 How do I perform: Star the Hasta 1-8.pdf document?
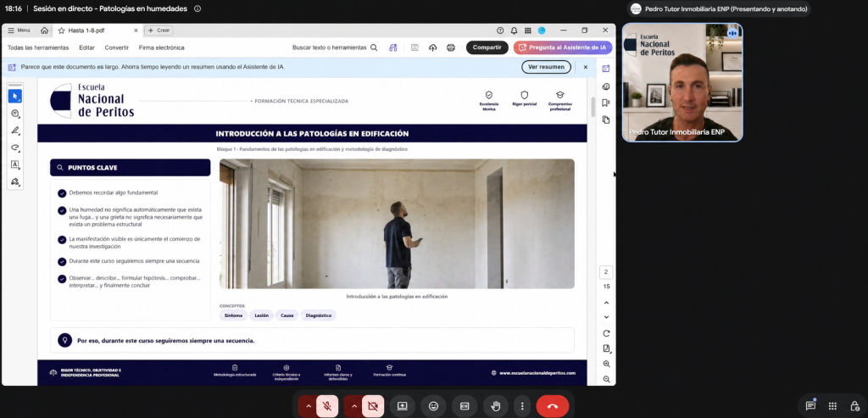pyautogui.click(x=61, y=31)
